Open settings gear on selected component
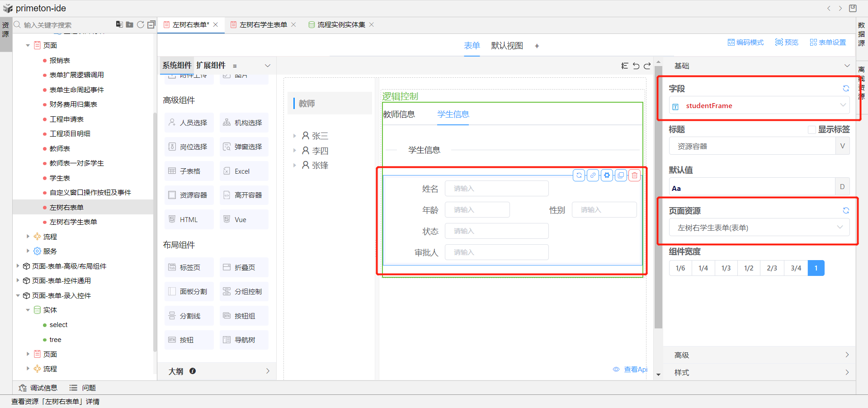 tap(607, 175)
